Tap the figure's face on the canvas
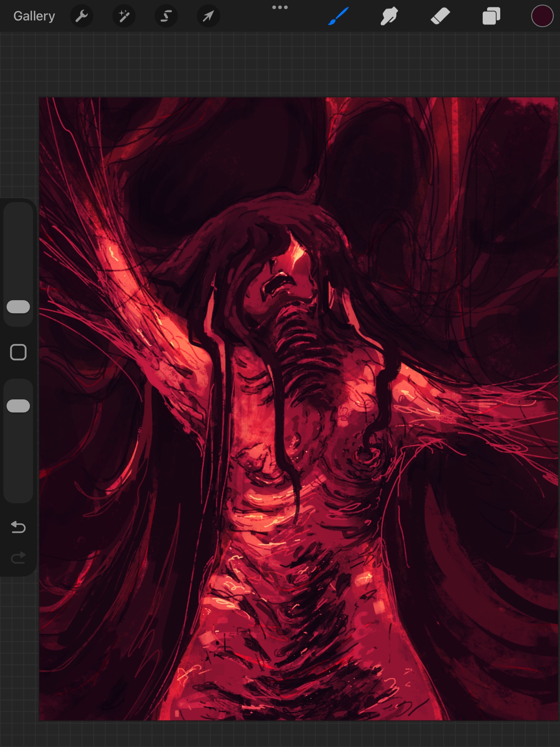This screenshot has width=560, height=747. (x=287, y=280)
